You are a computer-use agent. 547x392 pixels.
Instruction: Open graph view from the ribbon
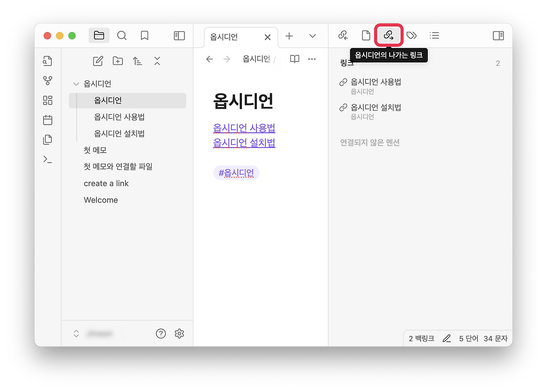[47, 81]
